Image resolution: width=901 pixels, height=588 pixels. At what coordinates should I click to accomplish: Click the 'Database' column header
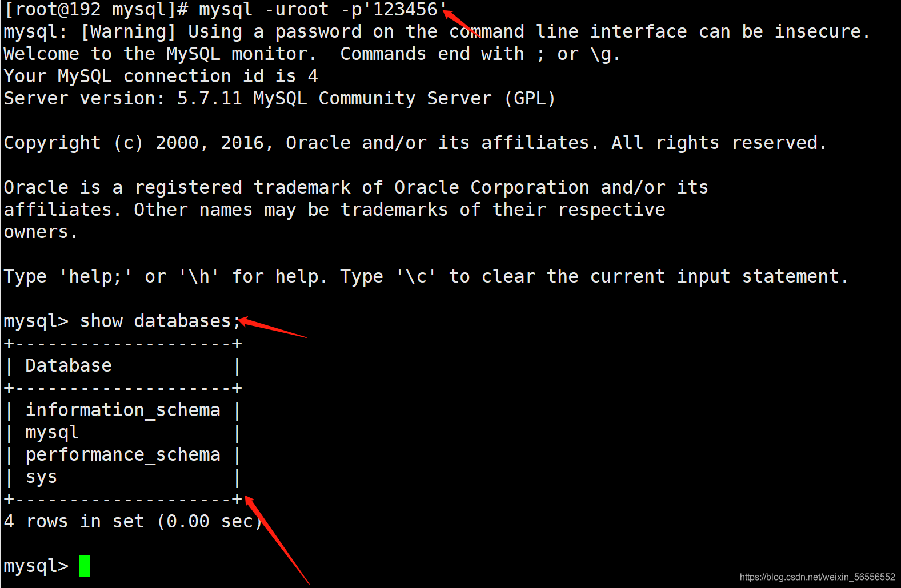coord(69,365)
